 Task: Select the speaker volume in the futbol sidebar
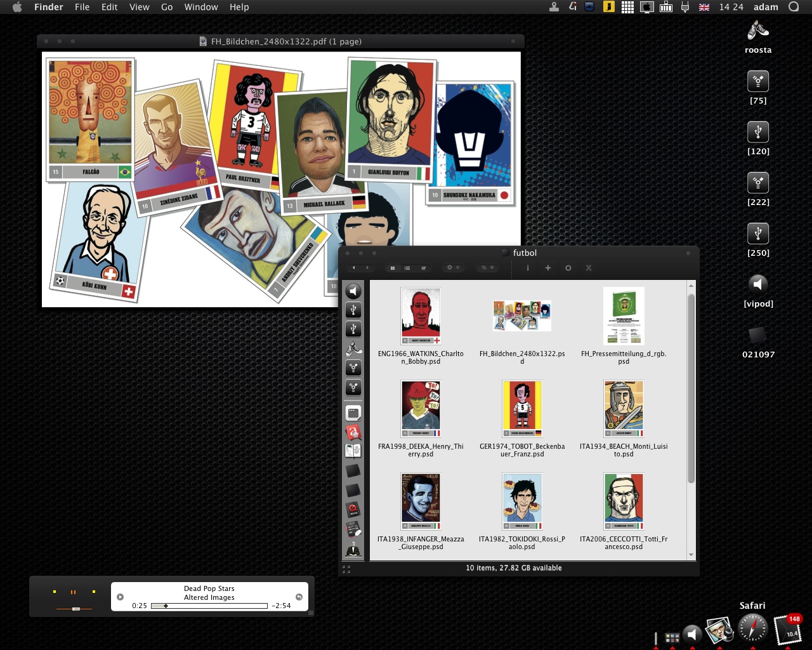[x=353, y=291]
